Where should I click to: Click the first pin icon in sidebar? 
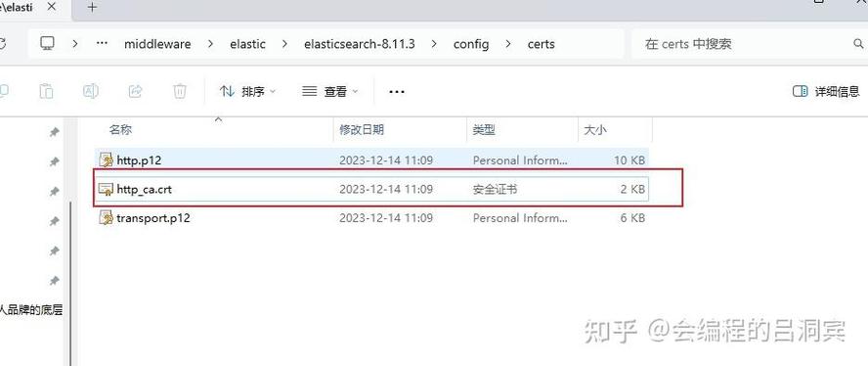point(55,132)
